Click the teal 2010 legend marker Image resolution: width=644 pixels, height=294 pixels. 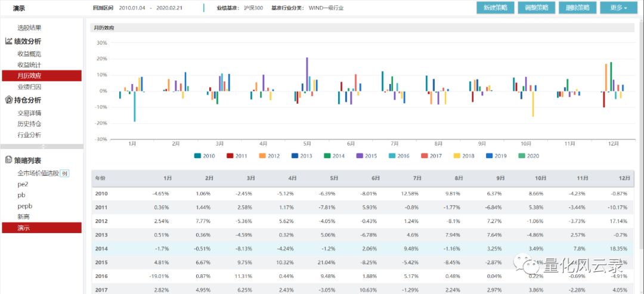[198, 156]
